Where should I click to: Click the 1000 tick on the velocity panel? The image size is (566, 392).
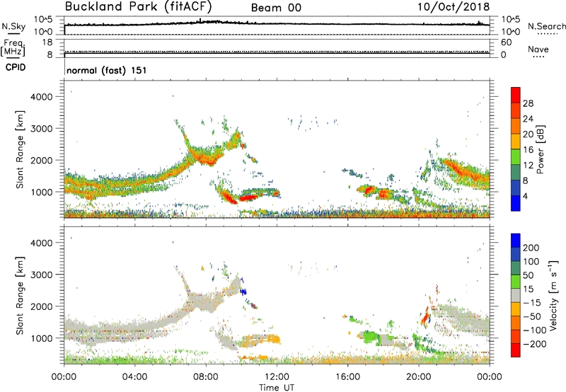[x=42, y=338]
